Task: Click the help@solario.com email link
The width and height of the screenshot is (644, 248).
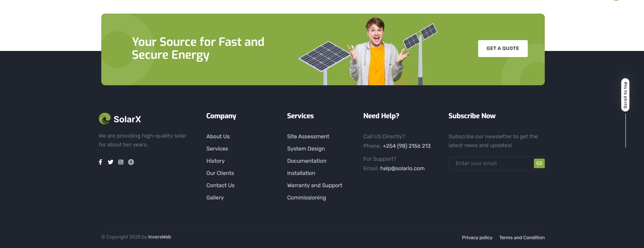Action: click(x=402, y=168)
